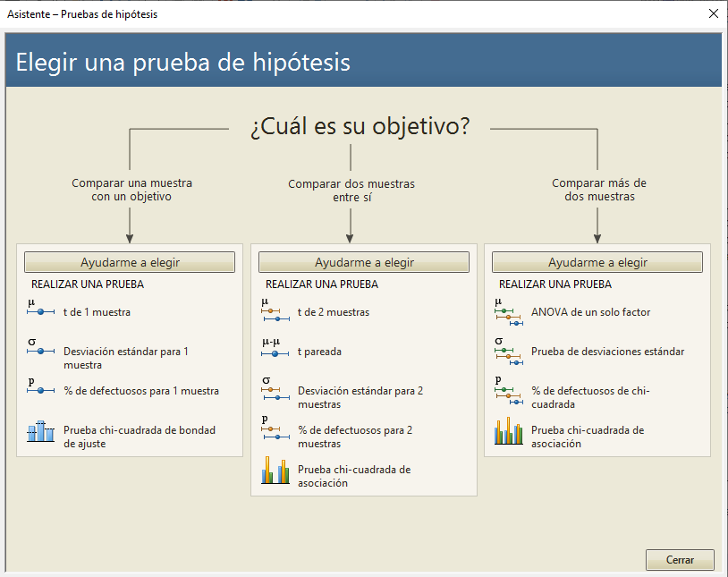
Task: Click the Prueba de desviaciones estándar icon
Action: 508,350
